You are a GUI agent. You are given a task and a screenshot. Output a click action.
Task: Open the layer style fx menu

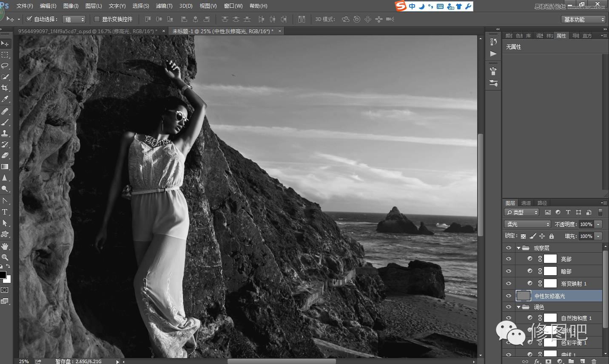537,361
